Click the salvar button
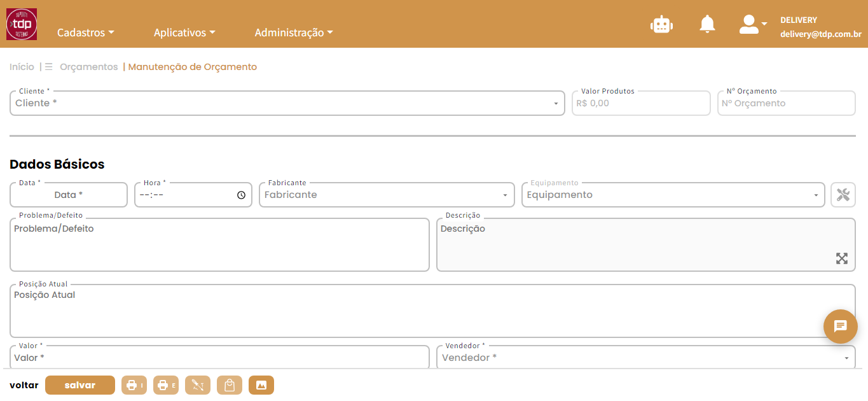The width and height of the screenshot is (868, 401). [x=80, y=385]
